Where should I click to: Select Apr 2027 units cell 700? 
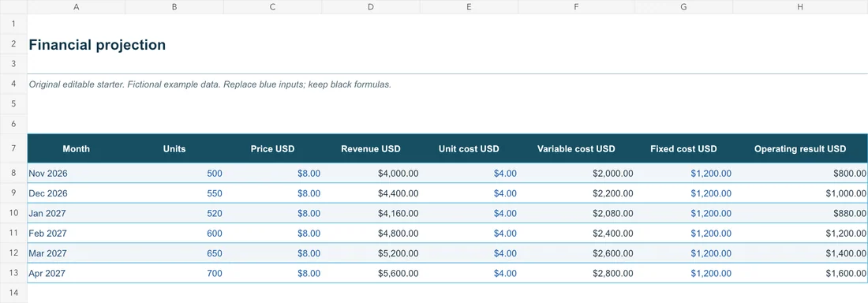174,273
